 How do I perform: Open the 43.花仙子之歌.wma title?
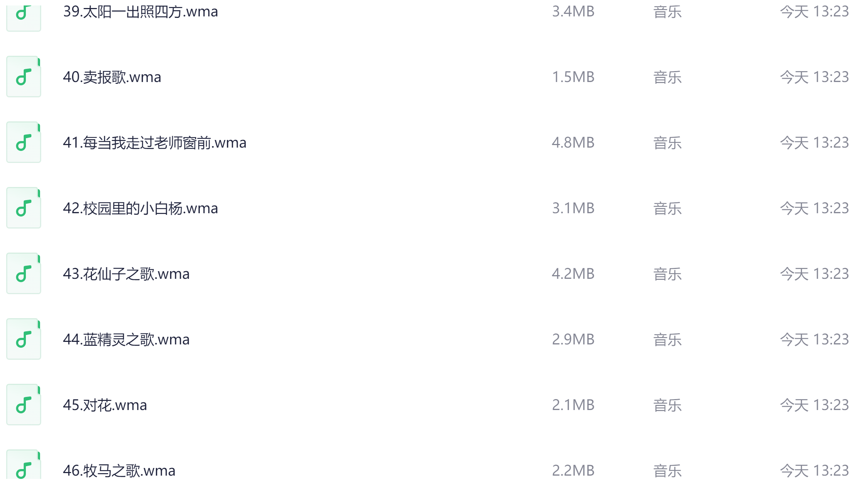pos(126,274)
